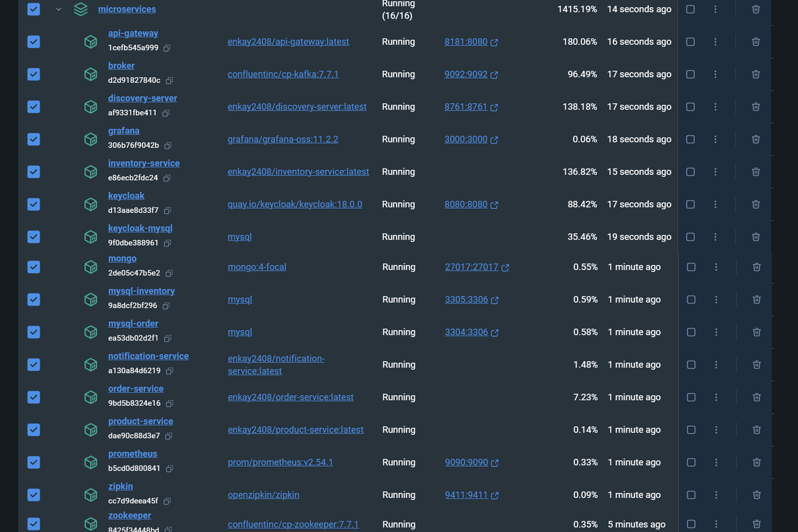Check the empty checkbox on the discovery-server row

coord(690,107)
